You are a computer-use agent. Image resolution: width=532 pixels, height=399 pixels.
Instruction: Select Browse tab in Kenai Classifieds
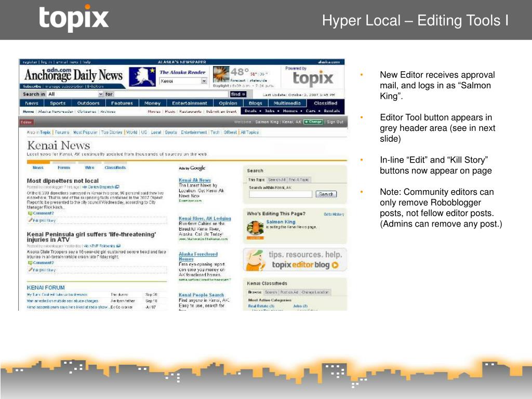[x=255, y=292]
